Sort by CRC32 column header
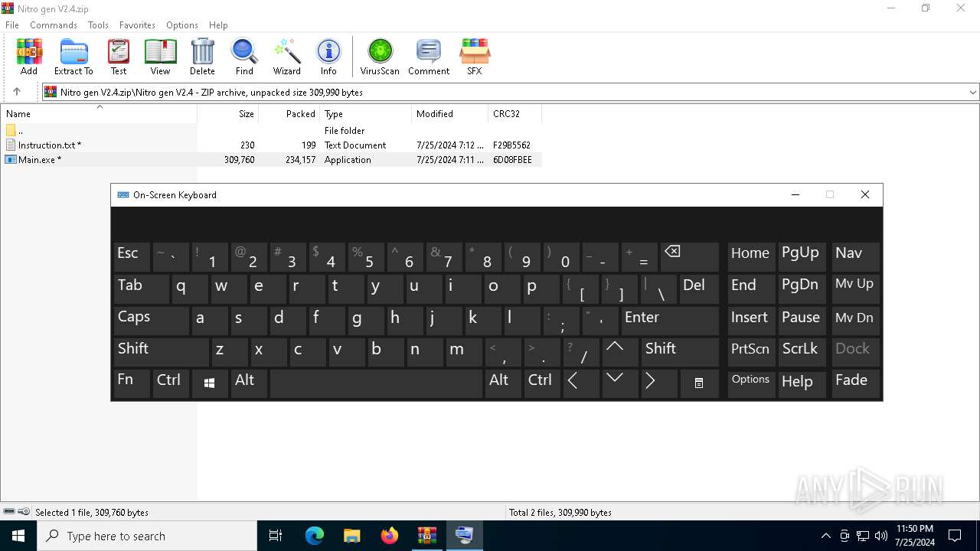 point(515,113)
